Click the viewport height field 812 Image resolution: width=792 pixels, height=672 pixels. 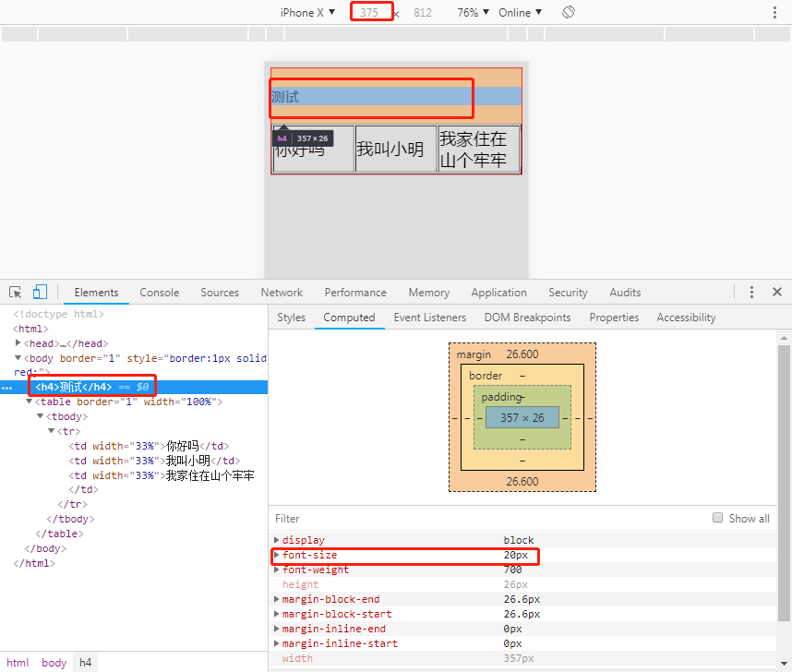click(x=423, y=13)
